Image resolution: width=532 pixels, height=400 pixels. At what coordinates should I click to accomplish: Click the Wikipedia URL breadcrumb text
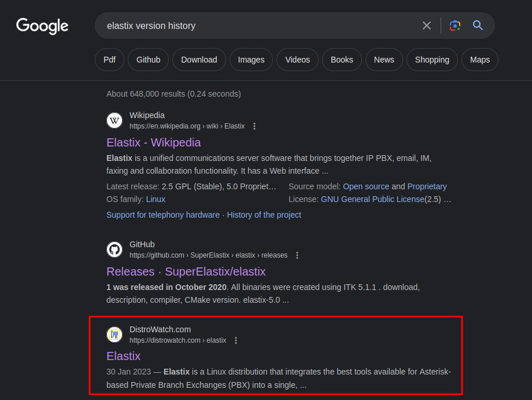187,126
